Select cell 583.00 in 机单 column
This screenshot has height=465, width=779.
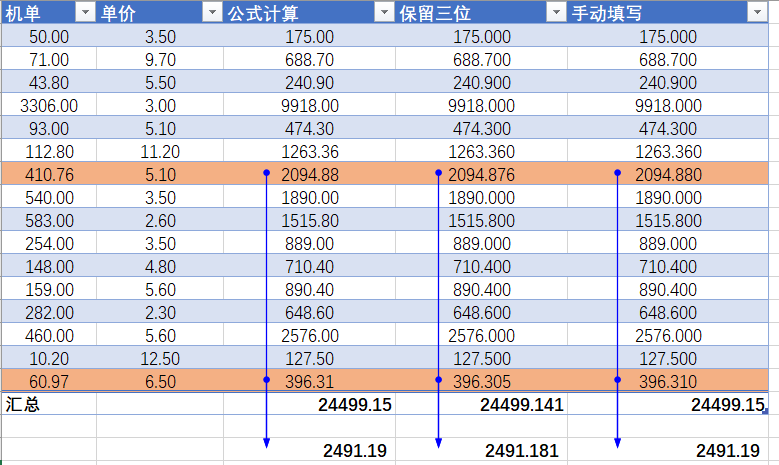point(49,221)
